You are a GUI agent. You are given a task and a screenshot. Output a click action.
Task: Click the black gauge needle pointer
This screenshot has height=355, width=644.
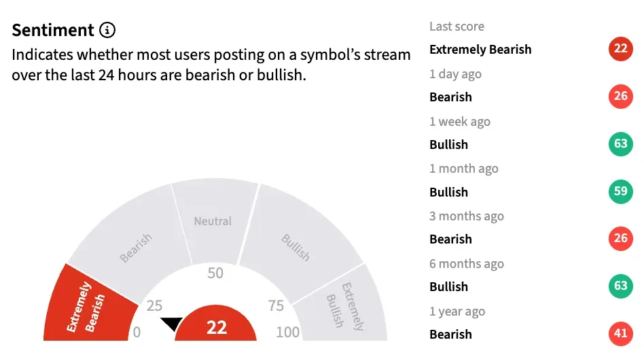[171, 324]
